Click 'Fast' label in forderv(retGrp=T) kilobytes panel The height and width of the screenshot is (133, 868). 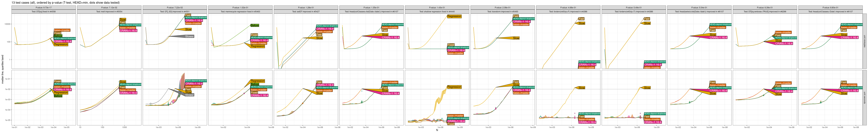(x=647, y=19)
